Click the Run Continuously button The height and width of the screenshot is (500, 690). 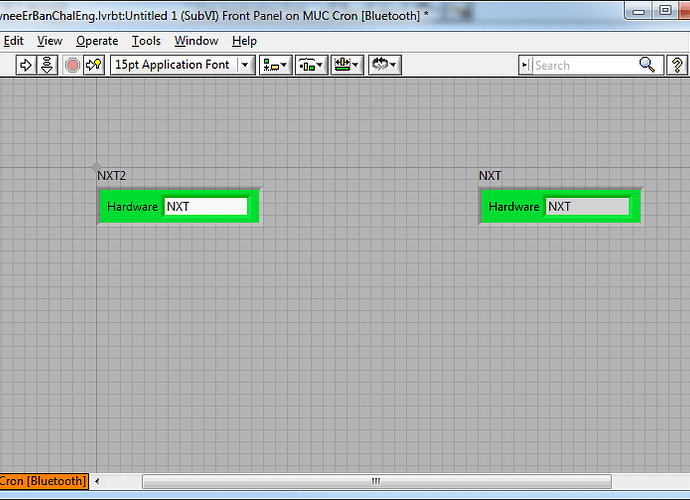point(47,65)
